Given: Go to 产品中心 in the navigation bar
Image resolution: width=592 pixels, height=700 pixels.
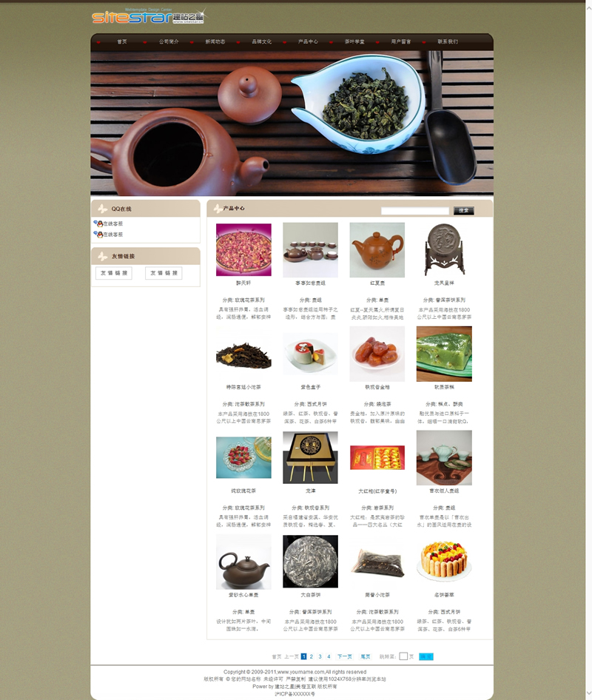Looking at the screenshot, I should pos(308,41).
